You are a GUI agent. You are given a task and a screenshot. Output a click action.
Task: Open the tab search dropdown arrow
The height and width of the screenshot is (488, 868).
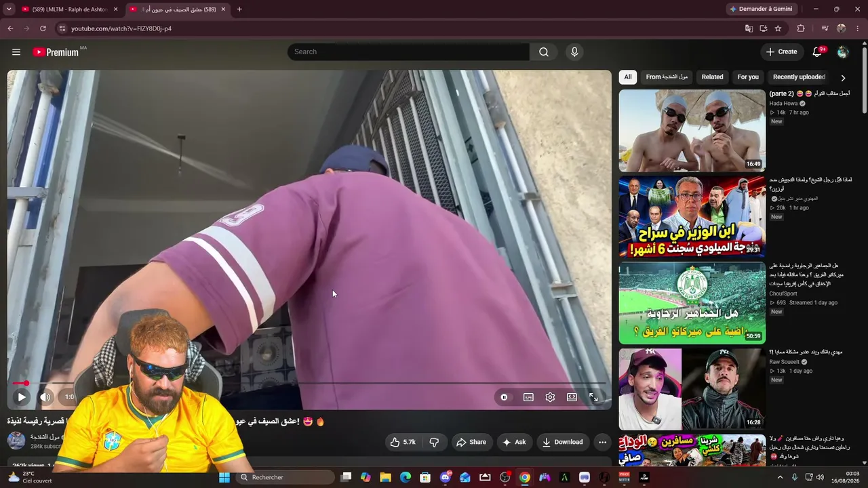(x=9, y=9)
